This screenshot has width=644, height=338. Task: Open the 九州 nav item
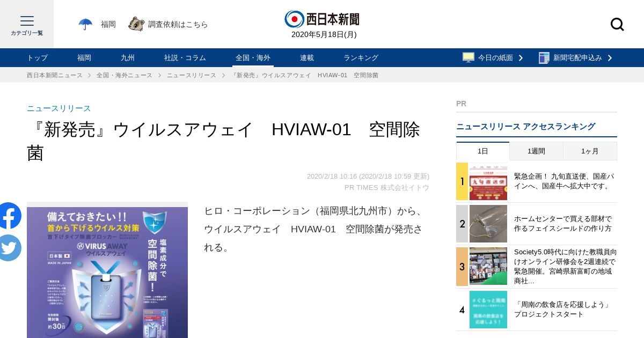point(128,58)
